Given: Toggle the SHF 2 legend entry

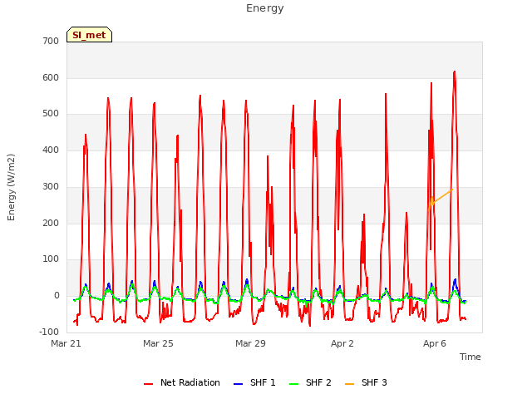Looking at the screenshot, I should point(310,382).
